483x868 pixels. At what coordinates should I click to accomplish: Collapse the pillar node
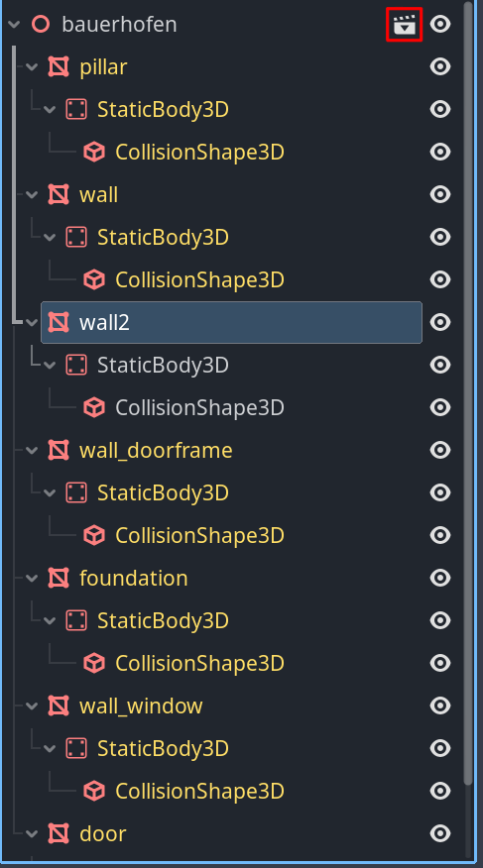pos(32,67)
